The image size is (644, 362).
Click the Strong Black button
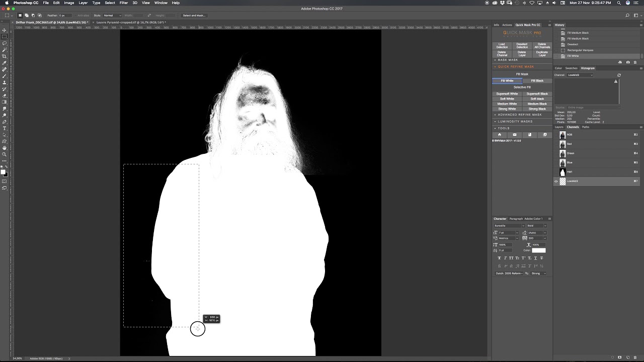(537, 109)
